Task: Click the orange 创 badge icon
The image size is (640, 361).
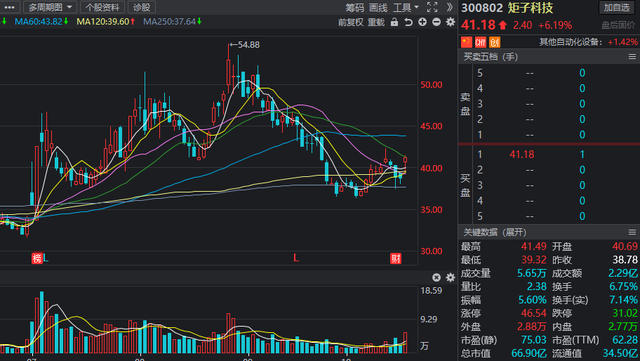Action: [x=494, y=42]
